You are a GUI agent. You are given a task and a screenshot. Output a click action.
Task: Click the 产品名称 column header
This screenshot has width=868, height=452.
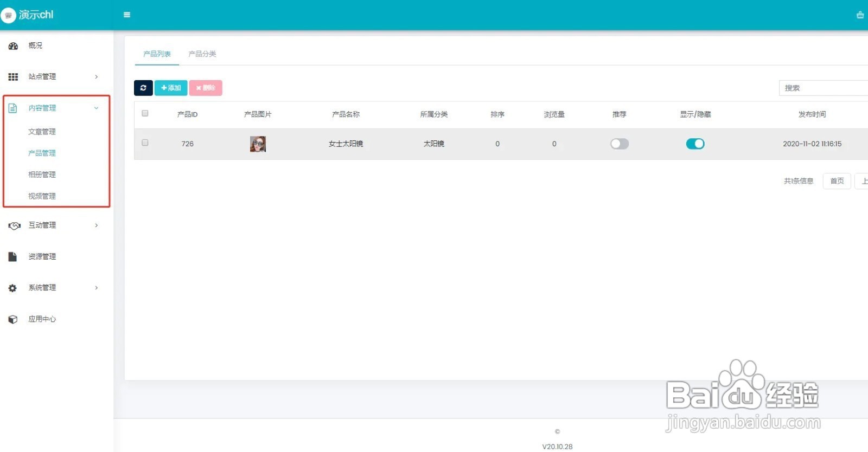(346, 114)
